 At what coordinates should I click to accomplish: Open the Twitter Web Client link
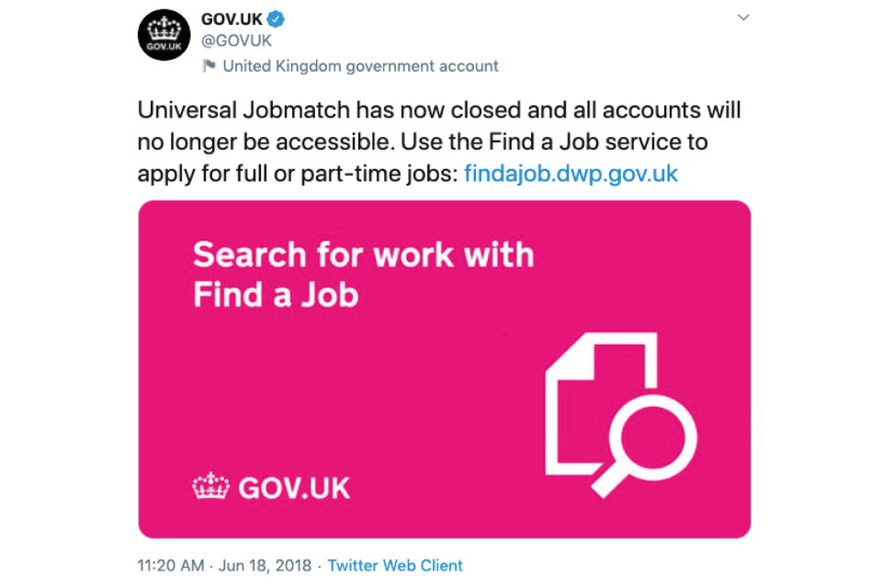395,566
